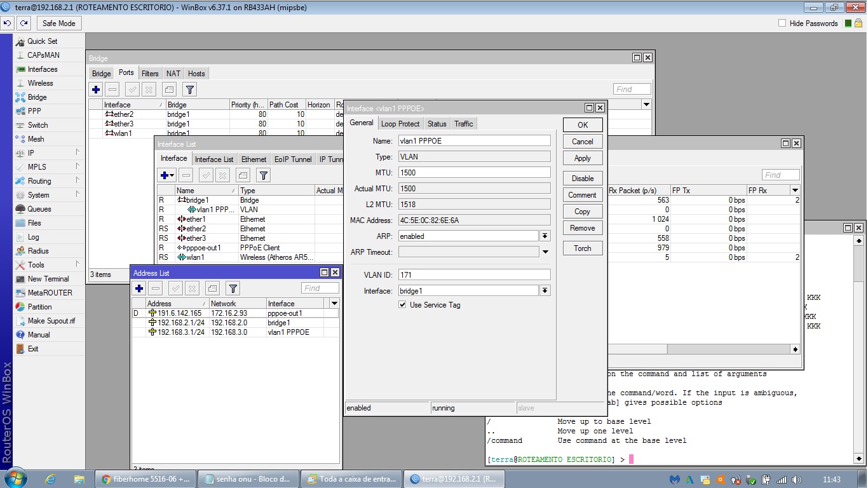
Task: Open the ARP dropdown in the VLAN dialog
Action: pyautogui.click(x=545, y=236)
